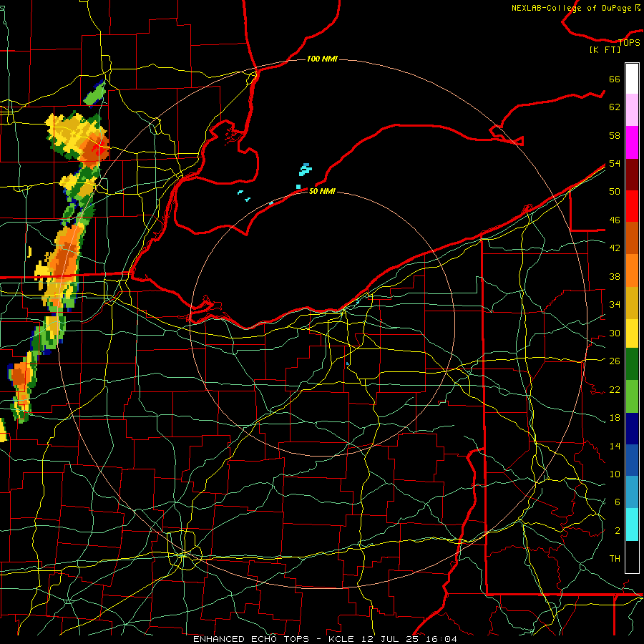Screen dimensions: 644x644
Task: Click the legend value 42
Action: click(x=615, y=248)
